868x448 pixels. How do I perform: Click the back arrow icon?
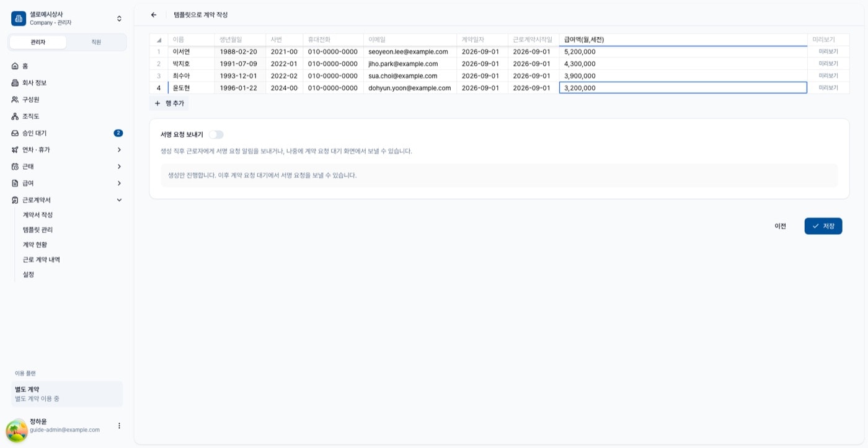click(x=154, y=15)
